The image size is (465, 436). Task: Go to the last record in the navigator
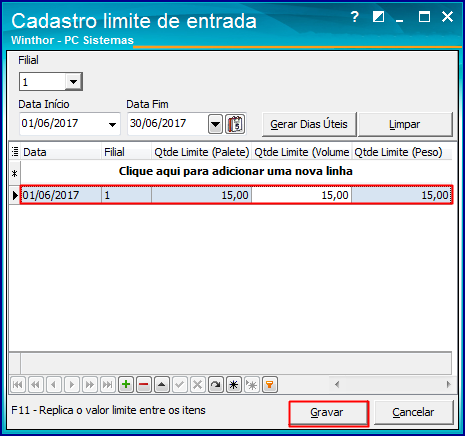point(108,385)
